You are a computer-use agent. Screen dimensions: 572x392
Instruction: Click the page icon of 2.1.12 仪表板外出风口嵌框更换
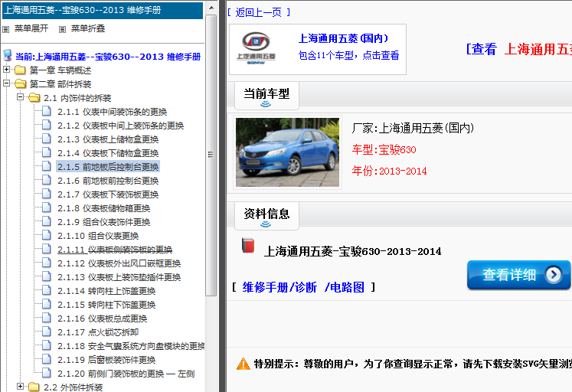pyautogui.click(x=47, y=263)
